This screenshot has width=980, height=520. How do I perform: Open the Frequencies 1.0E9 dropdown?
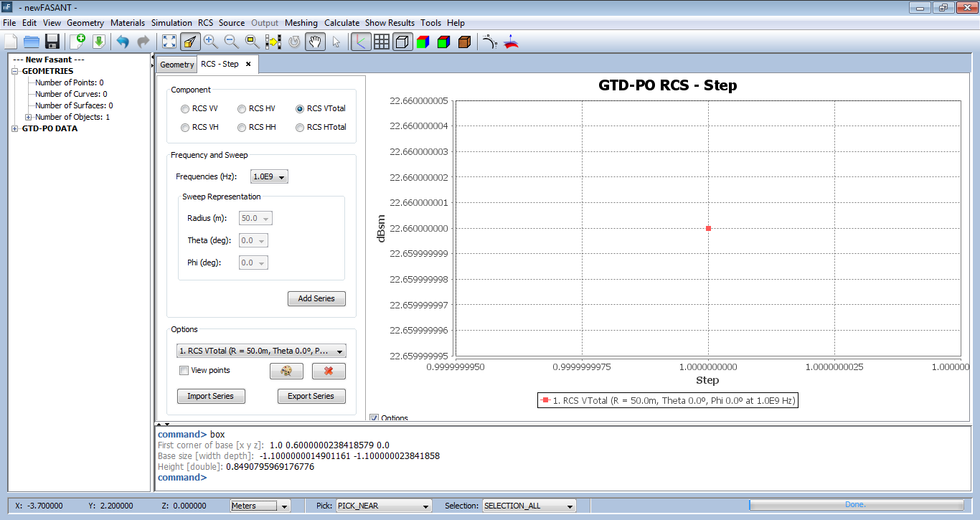[x=269, y=177]
